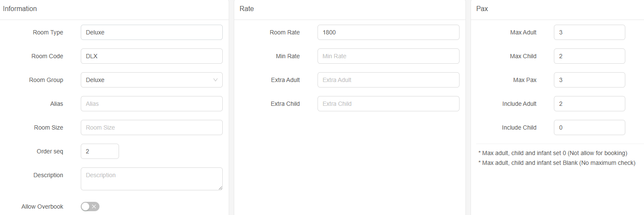Click the Max Adult input
Screen dimensions: 644x215
(x=589, y=32)
